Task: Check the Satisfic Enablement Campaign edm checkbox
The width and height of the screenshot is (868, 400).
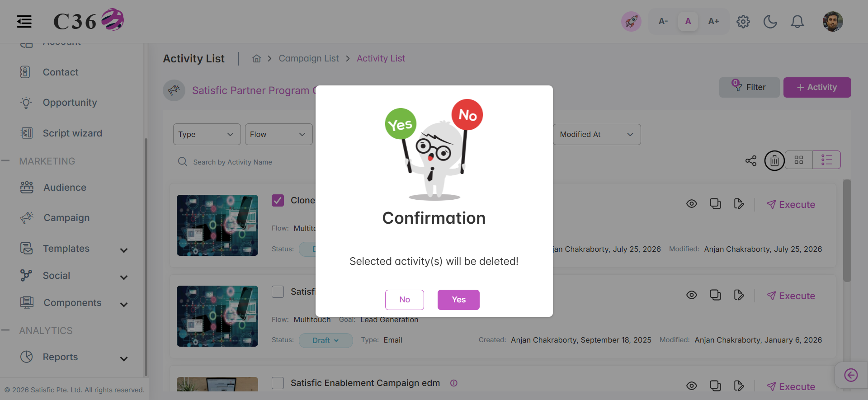Action: 278,383
